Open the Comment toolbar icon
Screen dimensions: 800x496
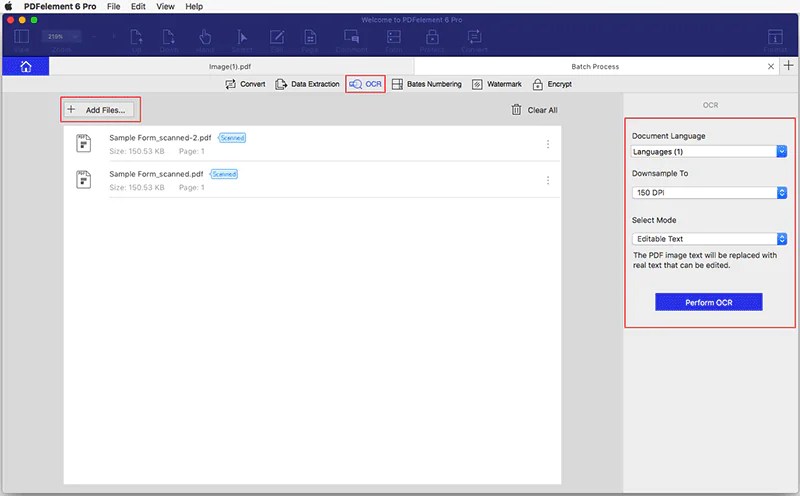[x=352, y=37]
